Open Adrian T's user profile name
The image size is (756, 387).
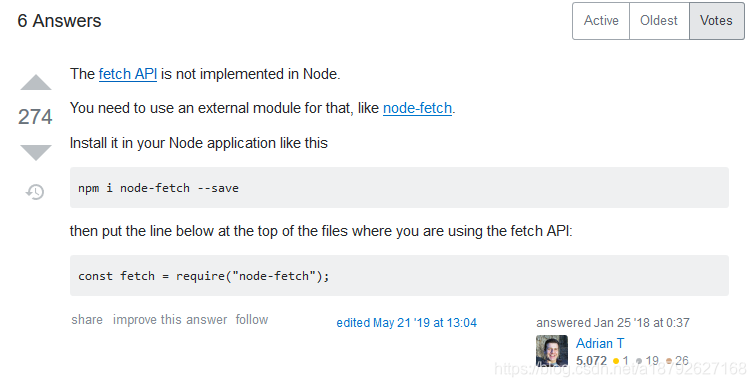600,343
